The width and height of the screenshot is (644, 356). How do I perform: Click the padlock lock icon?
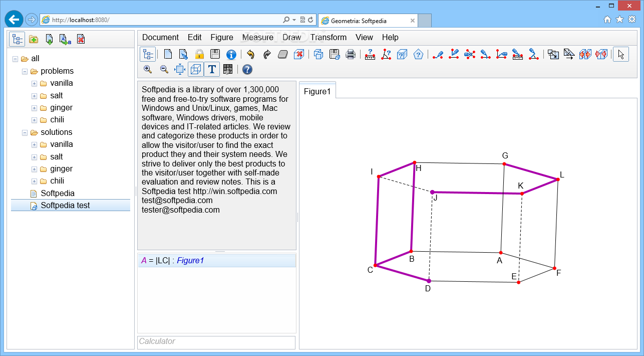(199, 54)
